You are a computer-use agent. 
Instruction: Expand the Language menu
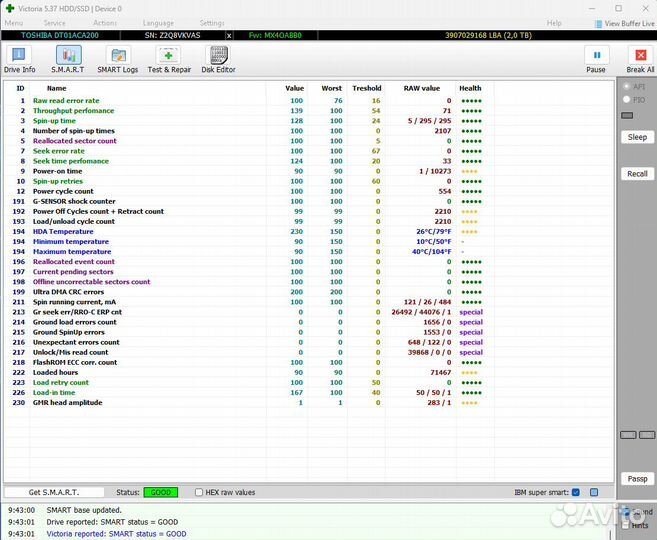pos(158,23)
